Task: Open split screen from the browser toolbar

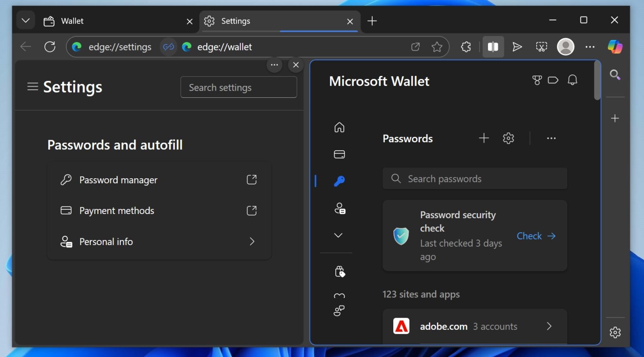Action: (x=493, y=47)
